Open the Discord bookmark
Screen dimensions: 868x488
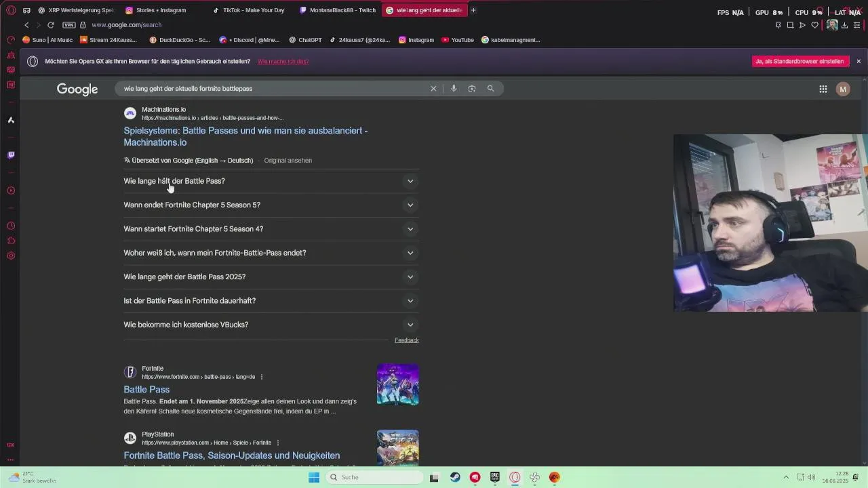pos(250,40)
